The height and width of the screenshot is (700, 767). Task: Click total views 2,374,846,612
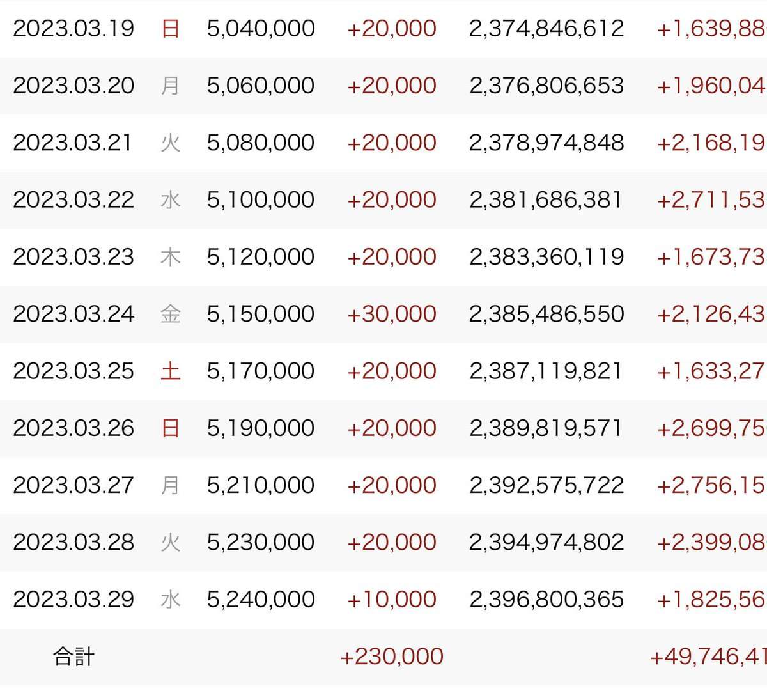click(546, 29)
